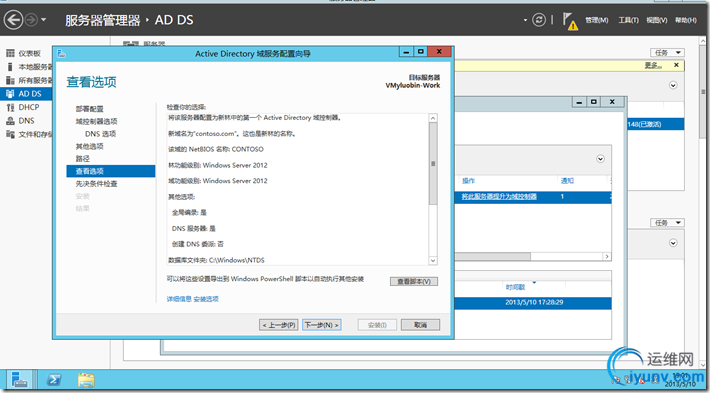The width and height of the screenshot is (710, 393).
Task: Select DHCP in the sidebar
Action: coord(26,107)
